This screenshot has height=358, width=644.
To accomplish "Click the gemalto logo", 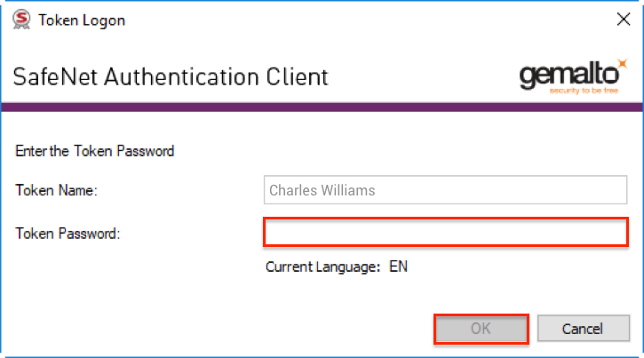I will pos(568,76).
